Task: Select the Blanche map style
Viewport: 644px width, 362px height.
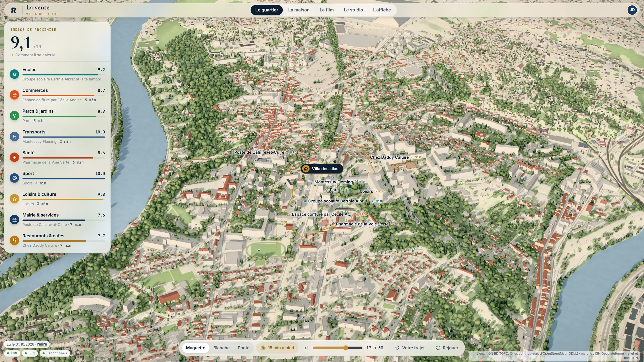Action: tap(221, 348)
